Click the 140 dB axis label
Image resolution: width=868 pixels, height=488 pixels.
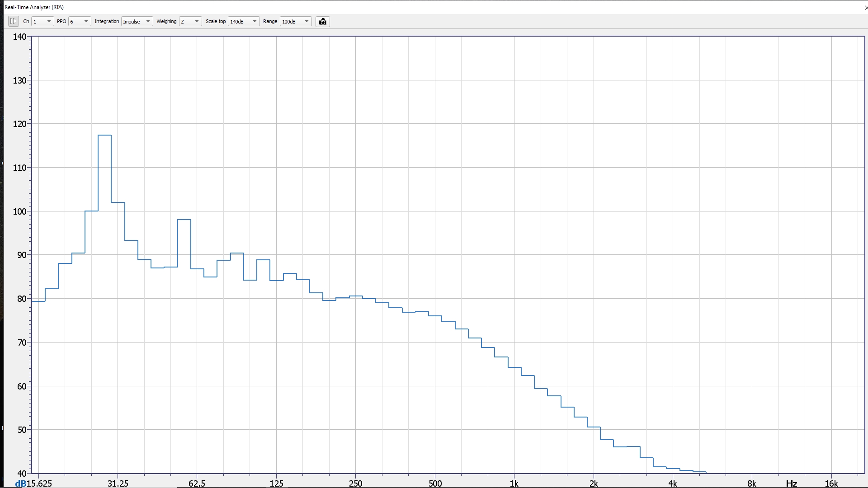click(20, 37)
